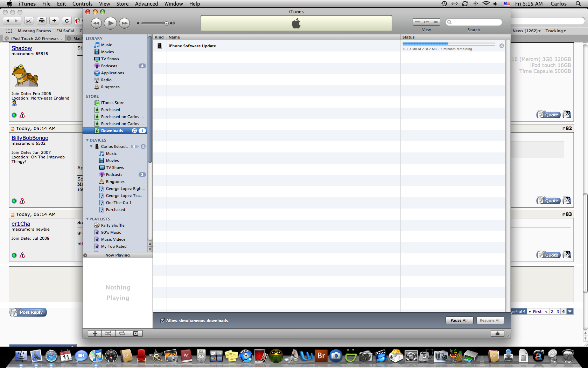Sort downloads by the Name column
Screen dimensions: 588x368
tap(284, 37)
